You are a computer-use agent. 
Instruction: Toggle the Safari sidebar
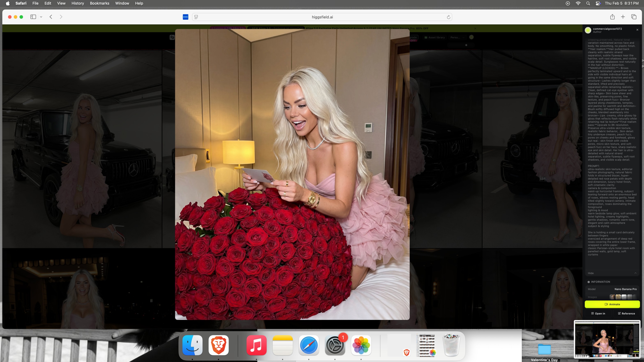[x=33, y=17]
